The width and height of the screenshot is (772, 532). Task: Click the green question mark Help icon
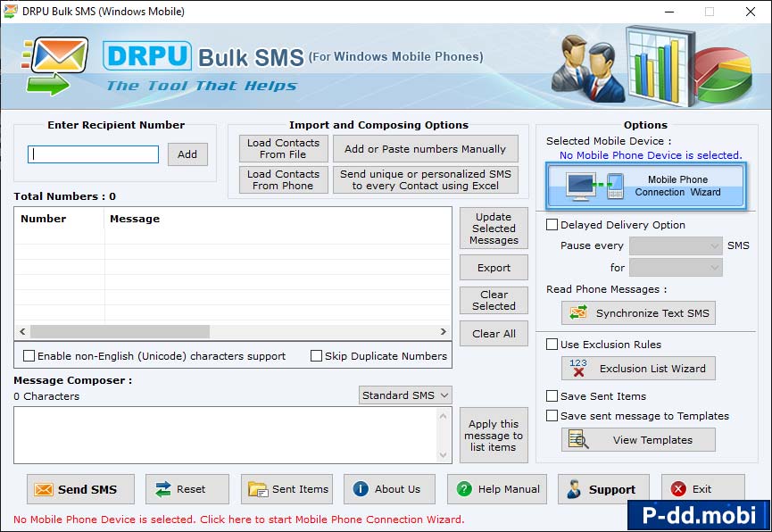[464, 488]
